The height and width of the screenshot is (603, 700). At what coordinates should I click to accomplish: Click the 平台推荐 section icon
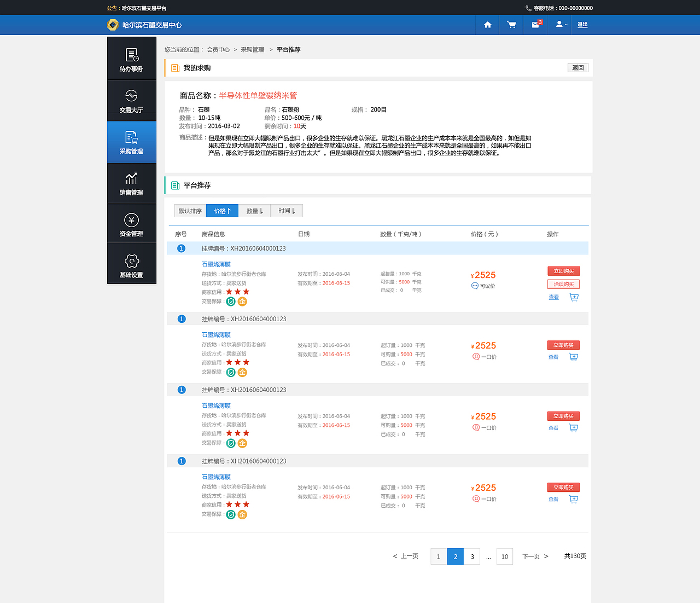point(176,185)
